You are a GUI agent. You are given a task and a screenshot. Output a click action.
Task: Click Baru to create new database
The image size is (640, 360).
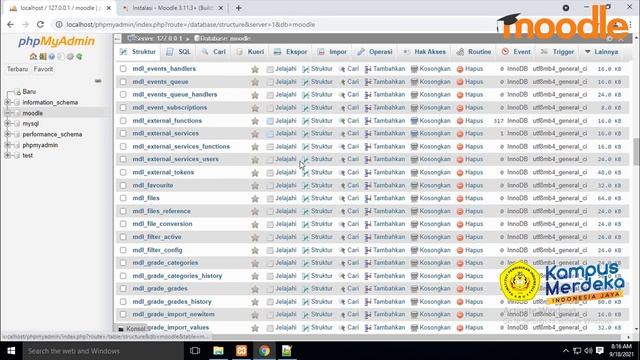point(29,92)
